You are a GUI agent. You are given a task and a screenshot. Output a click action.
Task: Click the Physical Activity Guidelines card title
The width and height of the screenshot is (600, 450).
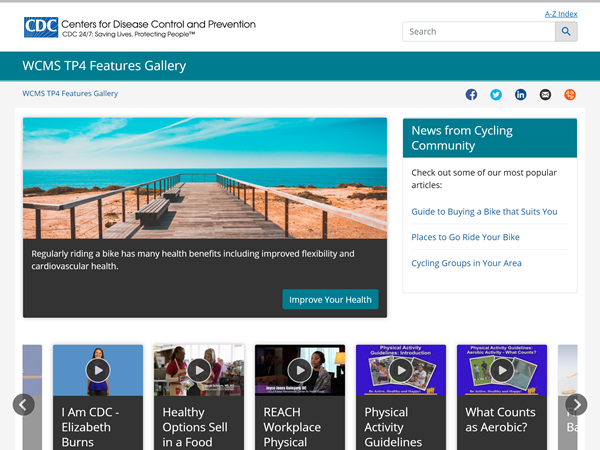coord(393,427)
